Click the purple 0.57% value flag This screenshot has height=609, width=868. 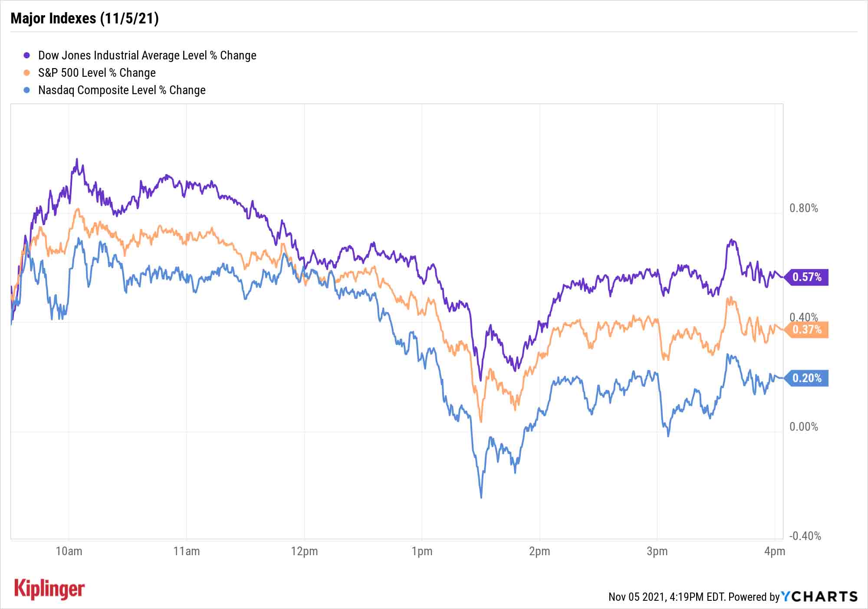tap(807, 277)
